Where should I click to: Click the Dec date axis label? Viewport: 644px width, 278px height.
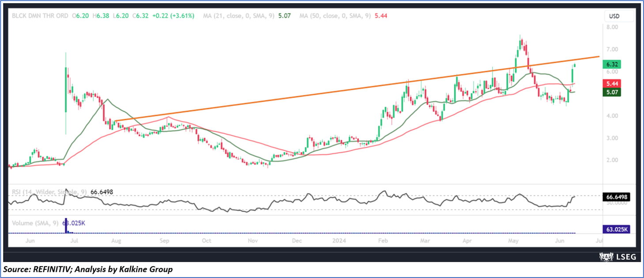click(297, 241)
